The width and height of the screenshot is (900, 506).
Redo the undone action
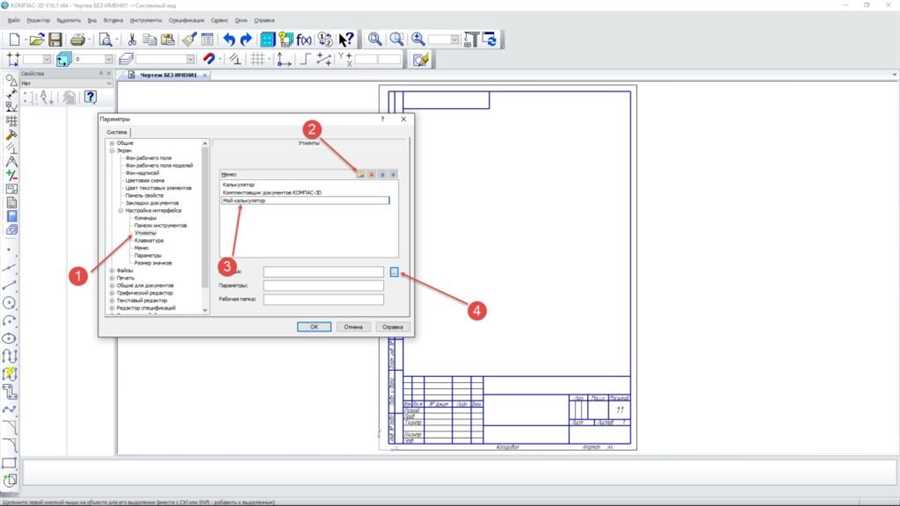point(246,40)
